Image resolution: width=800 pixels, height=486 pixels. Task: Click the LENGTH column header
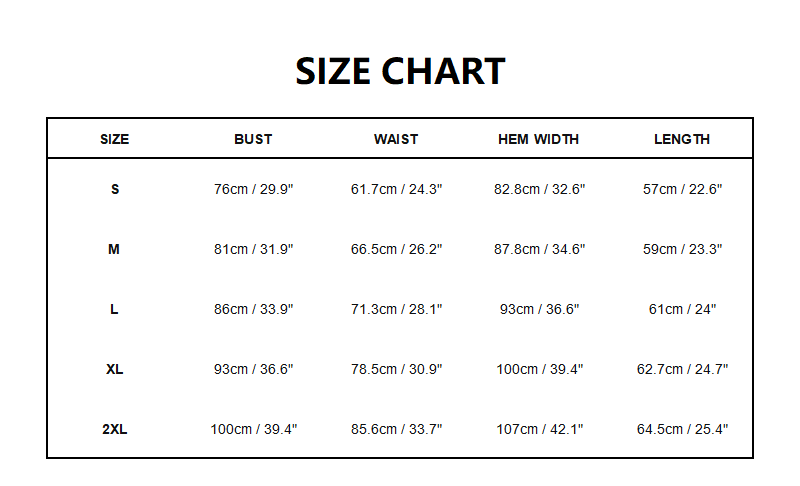682,139
